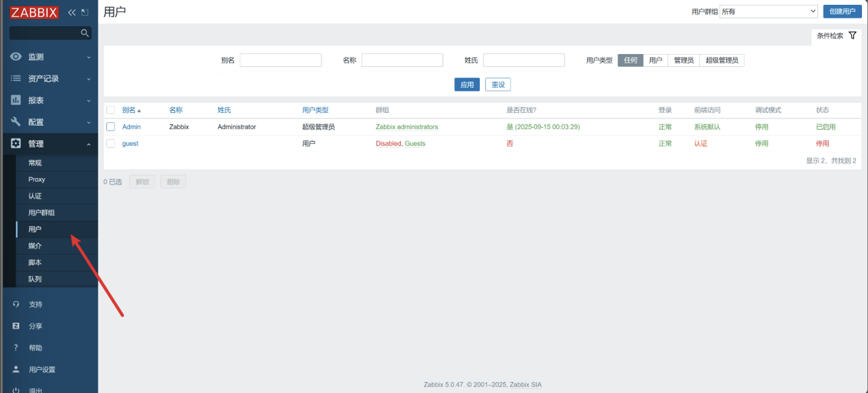The height and width of the screenshot is (393, 868).
Task: Click 已启用 status for Admin
Action: pos(826,127)
